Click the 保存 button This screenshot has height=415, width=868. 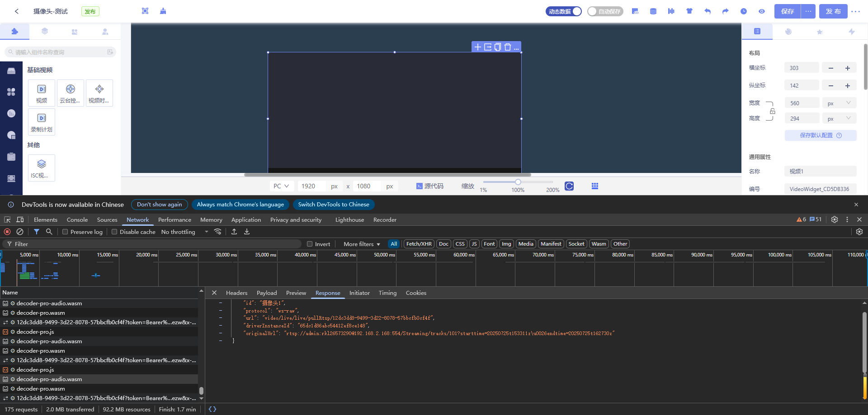coord(788,11)
